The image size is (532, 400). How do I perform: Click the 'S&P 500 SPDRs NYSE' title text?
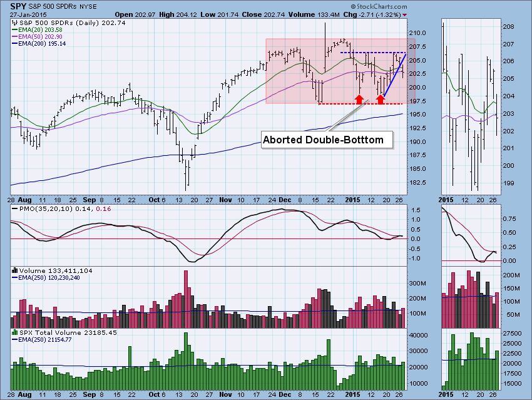[62, 7]
